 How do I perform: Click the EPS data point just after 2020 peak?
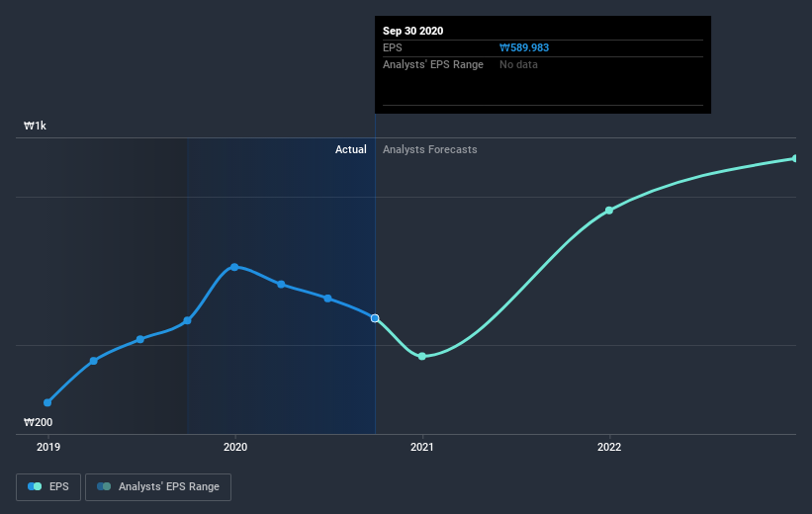tap(281, 284)
